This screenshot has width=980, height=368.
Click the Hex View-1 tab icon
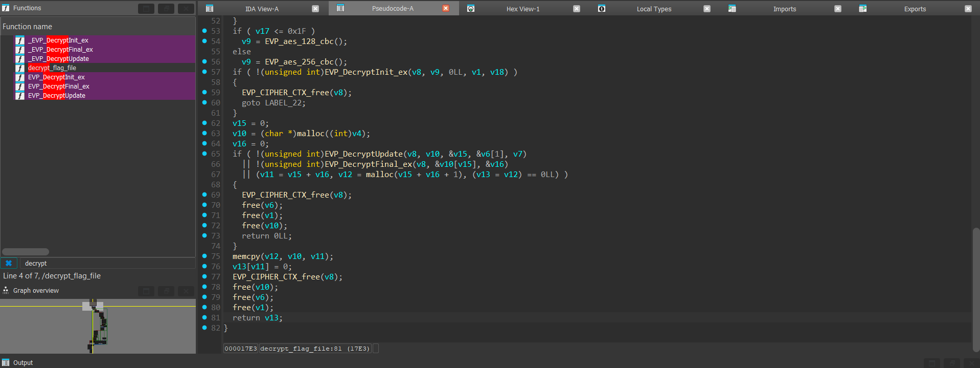[471, 9]
